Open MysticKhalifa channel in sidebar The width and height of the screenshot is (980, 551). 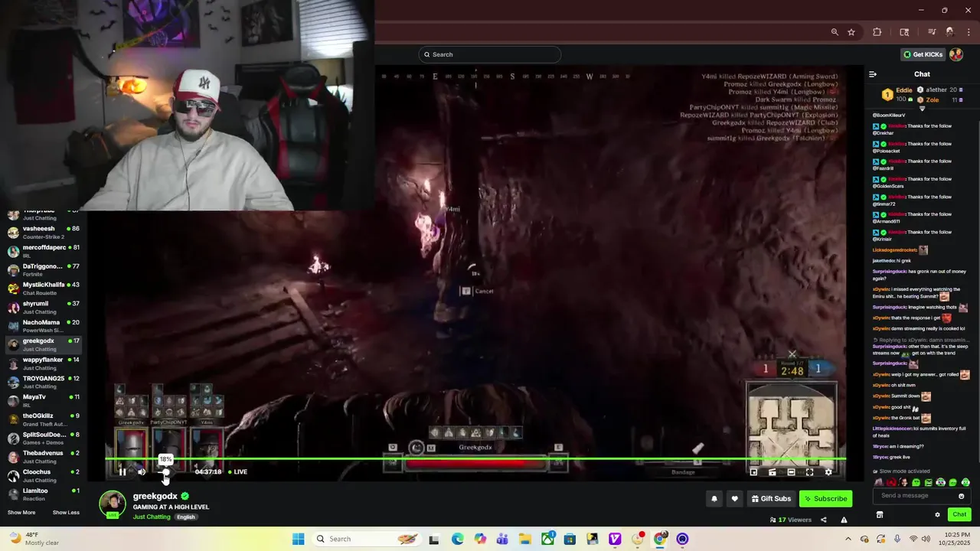[x=45, y=289]
